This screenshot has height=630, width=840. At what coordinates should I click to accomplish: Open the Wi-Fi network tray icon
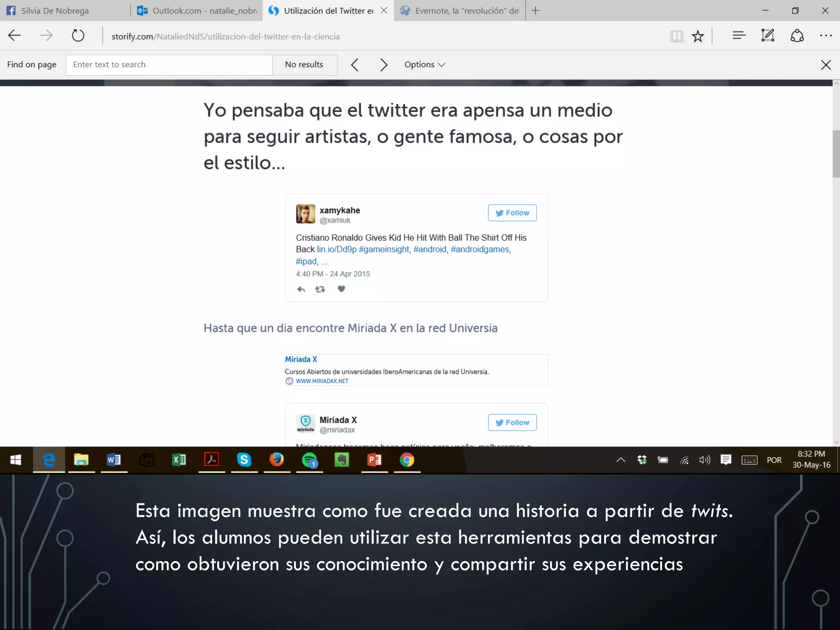coord(684,460)
